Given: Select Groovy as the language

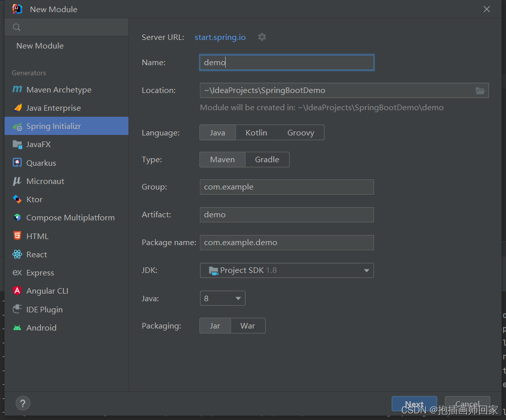Looking at the screenshot, I should coord(301,132).
